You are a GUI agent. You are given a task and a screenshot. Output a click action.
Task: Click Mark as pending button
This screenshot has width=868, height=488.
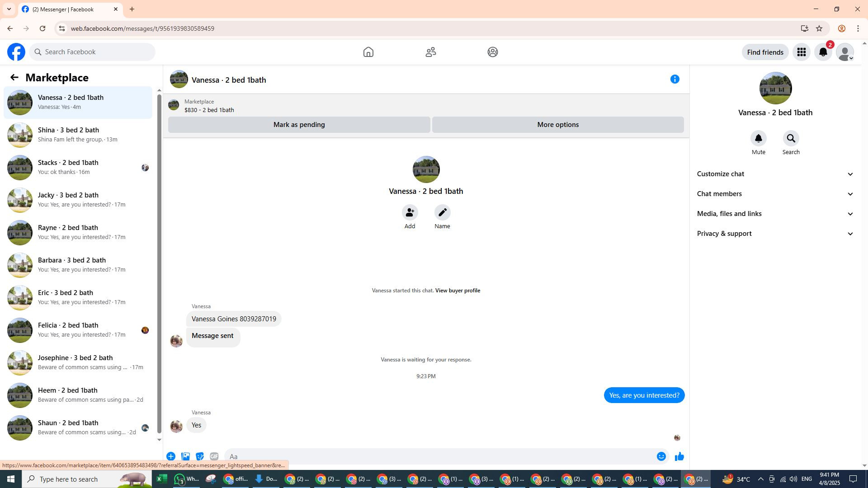(x=299, y=125)
